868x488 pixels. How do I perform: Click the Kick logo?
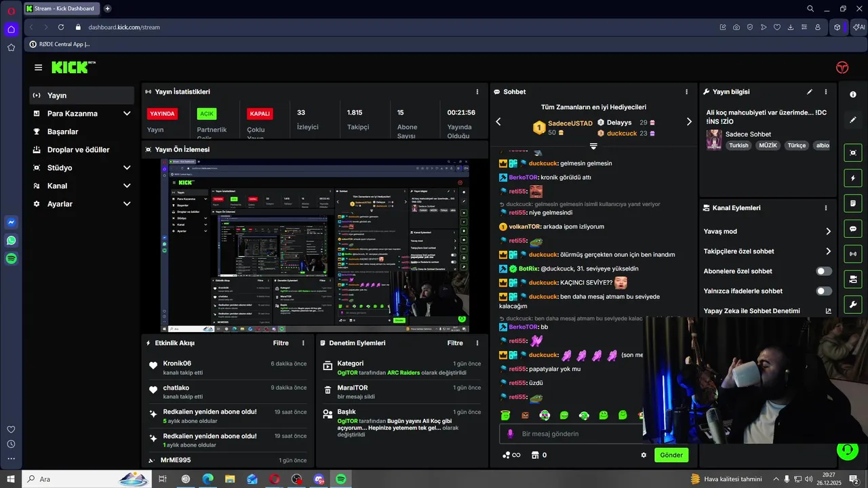point(73,67)
